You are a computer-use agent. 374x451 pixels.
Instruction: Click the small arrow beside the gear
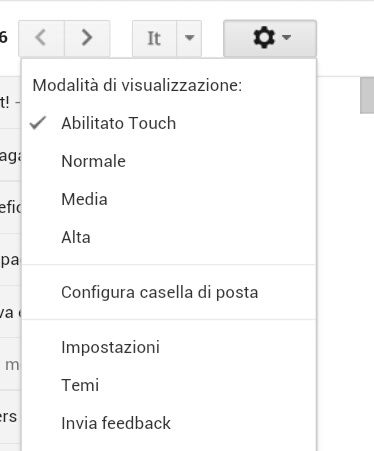point(286,37)
